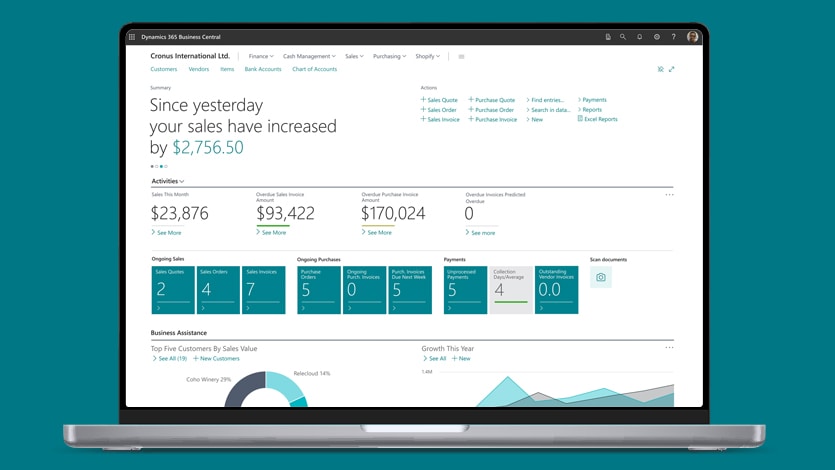This screenshot has height=470, width=835.
Task: Open the Purchasing menu
Action: (389, 57)
